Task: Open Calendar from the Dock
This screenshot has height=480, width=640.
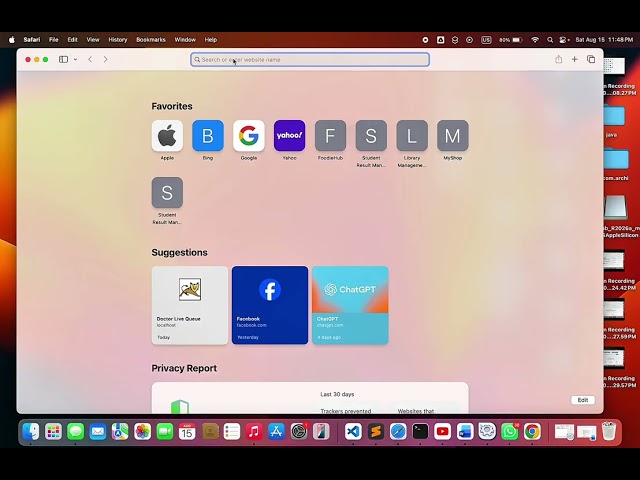Action: tap(187, 431)
